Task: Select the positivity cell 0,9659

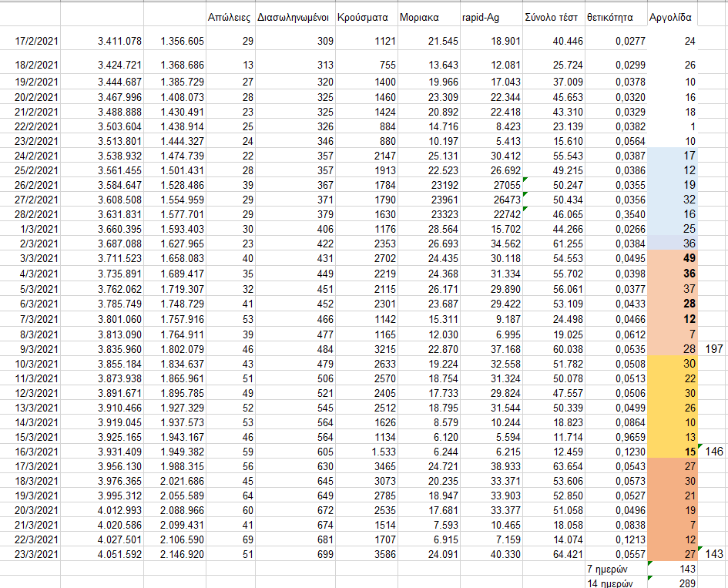Action: coord(615,437)
